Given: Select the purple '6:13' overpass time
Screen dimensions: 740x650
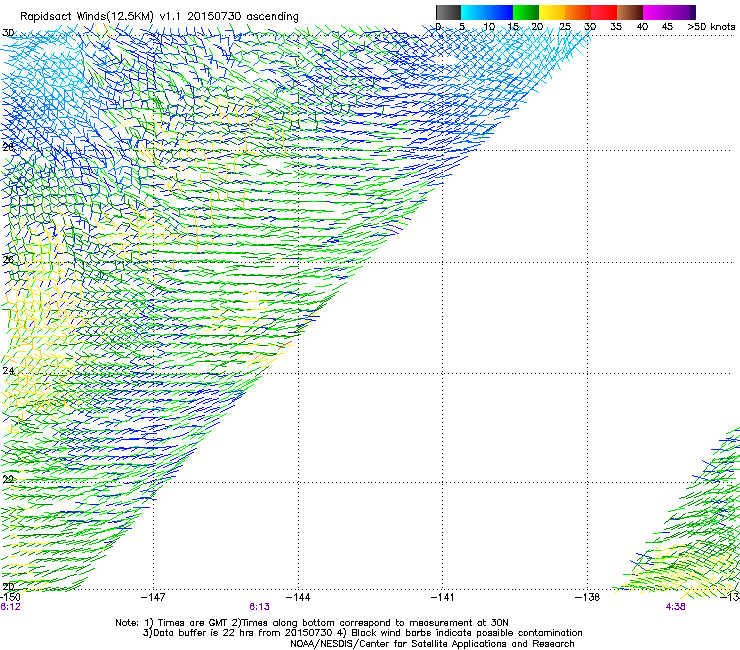Looking at the screenshot, I should (260, 607).
